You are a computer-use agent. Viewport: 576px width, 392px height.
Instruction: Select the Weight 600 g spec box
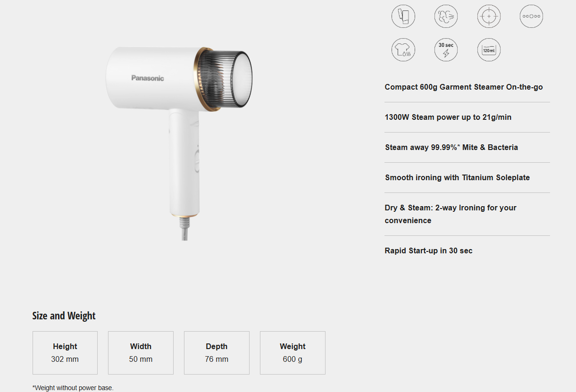292,353
